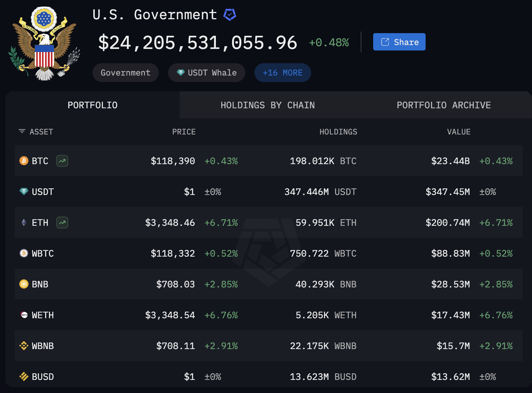Click the WBTC coin icon
The image size is (532, 393).
(24, 253)
